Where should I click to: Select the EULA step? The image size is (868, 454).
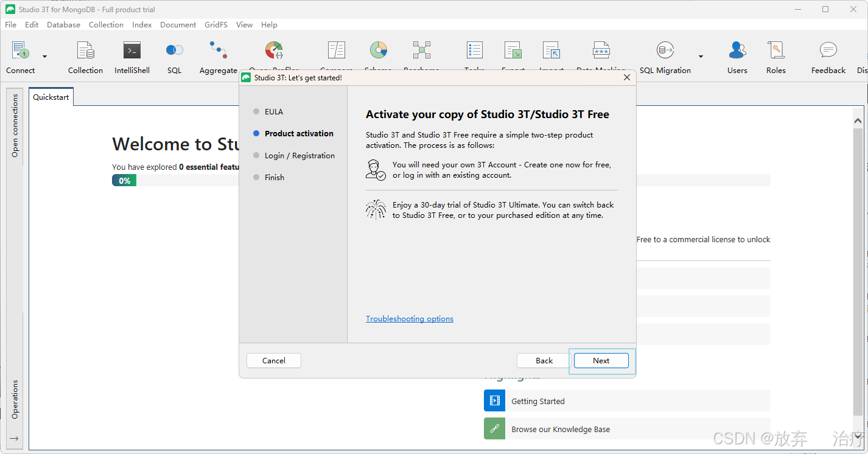(x=274, y=112)
